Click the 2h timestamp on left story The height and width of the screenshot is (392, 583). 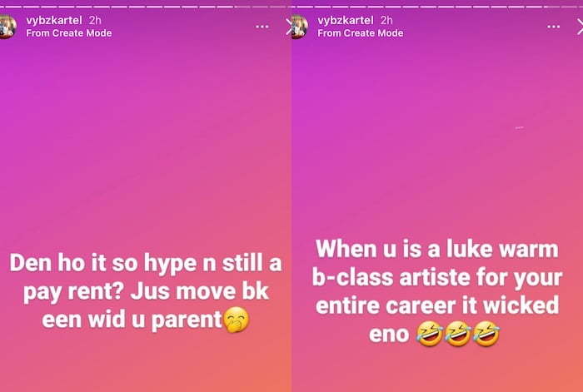95,20
